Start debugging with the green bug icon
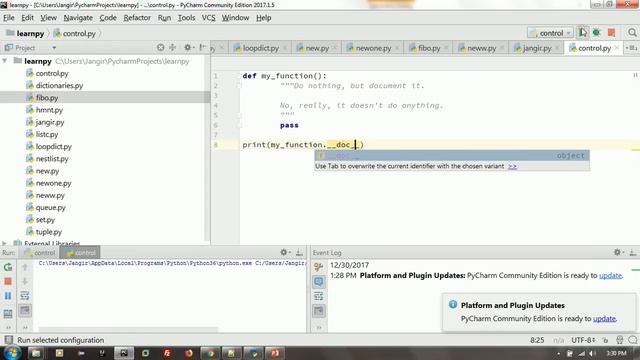 pyautogui.click(x=596, y=33)
